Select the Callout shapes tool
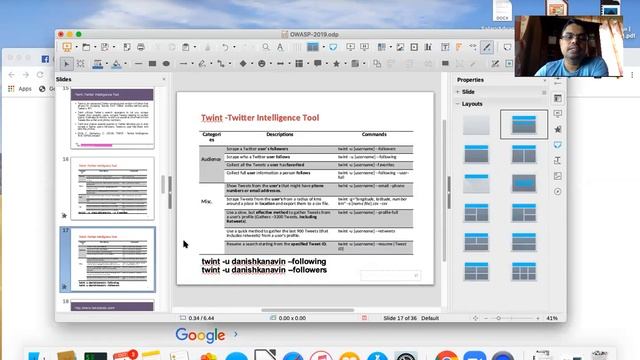 (318, 64)
